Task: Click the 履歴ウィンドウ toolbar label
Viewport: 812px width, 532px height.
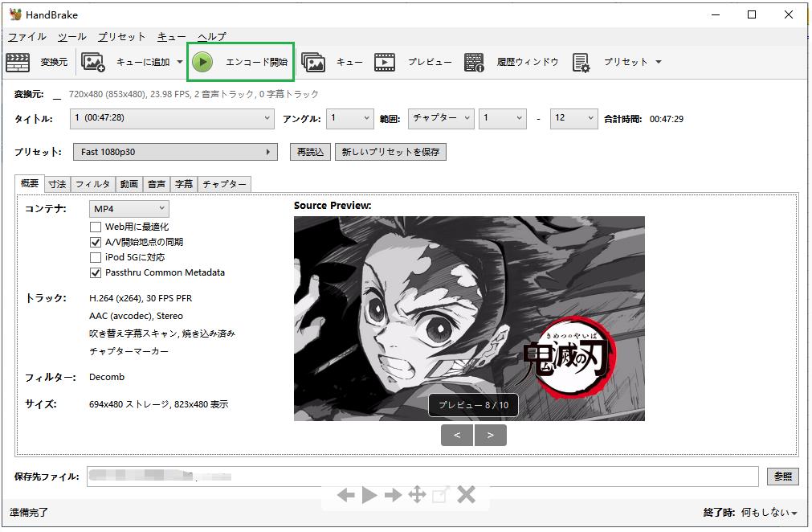Action: point(527,62)
